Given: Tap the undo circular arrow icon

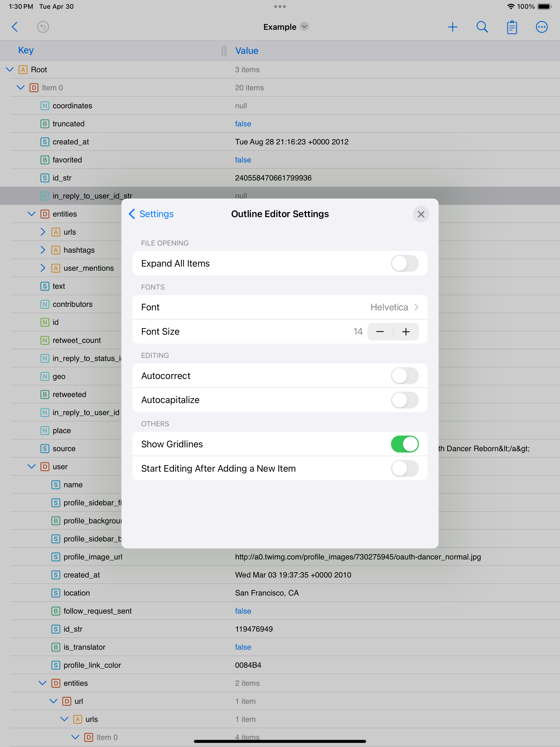Looking at the screenshot, I should [43, 27].
